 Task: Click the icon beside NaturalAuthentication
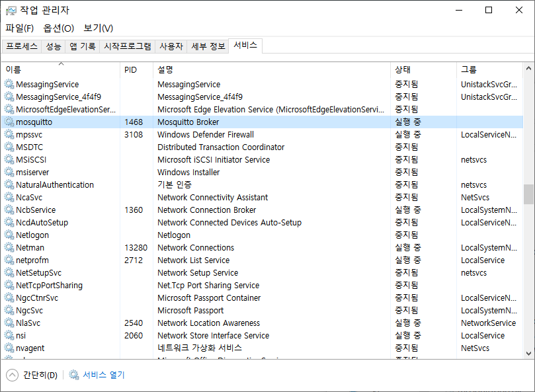(x=9, y=184)
